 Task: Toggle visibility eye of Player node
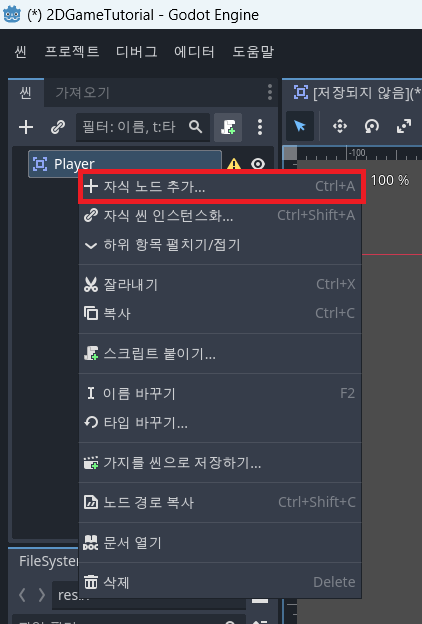click(x=258, y=164)
